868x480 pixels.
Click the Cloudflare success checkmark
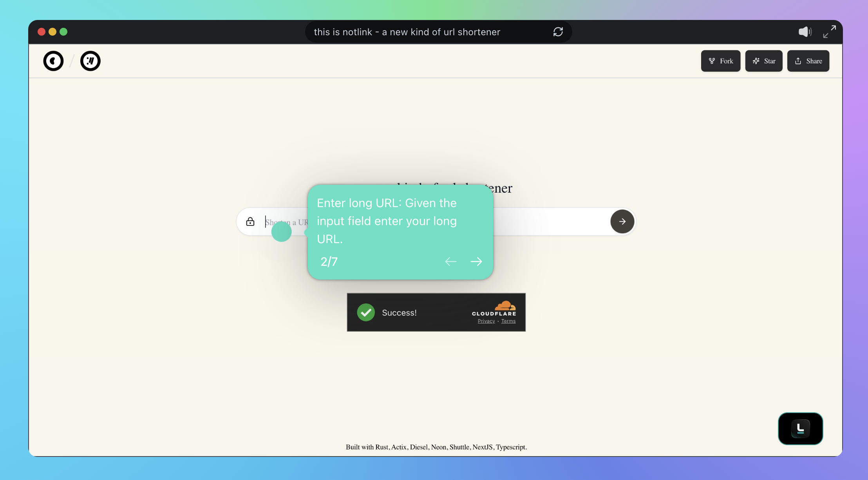(x=366, y=312)
